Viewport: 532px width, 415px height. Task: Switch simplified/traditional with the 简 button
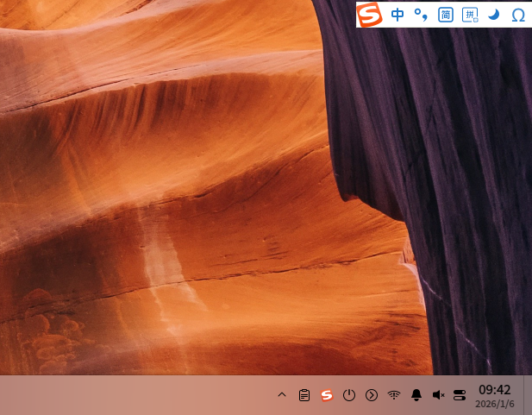pos(445,15)
